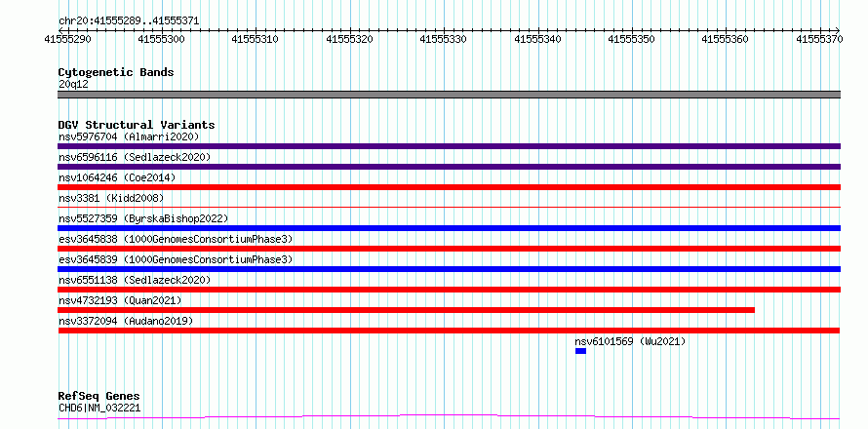Select the esv3645838 1000Genomes variant label
The image size is (868, 429).
(176, 239)
